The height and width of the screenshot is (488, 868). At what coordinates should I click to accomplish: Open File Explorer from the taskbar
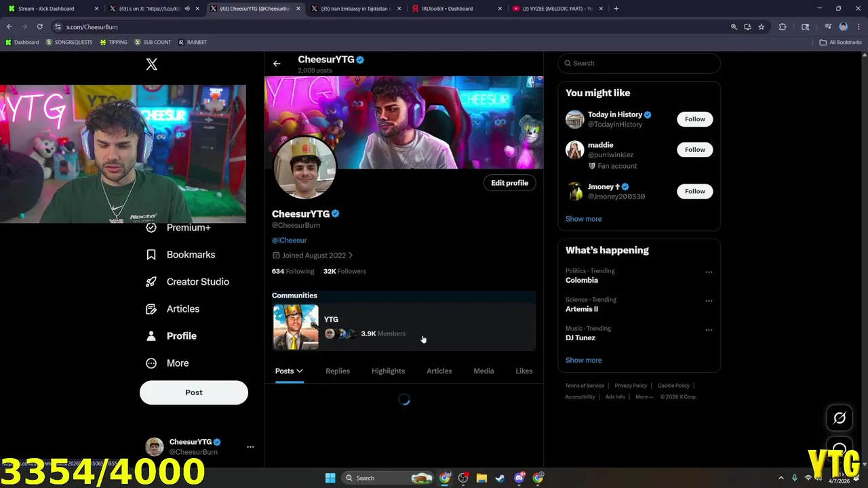click(481, 478)
